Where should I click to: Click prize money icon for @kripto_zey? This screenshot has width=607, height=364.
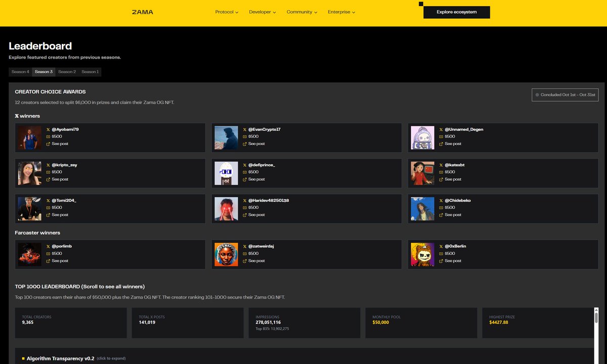click(48, 172)
